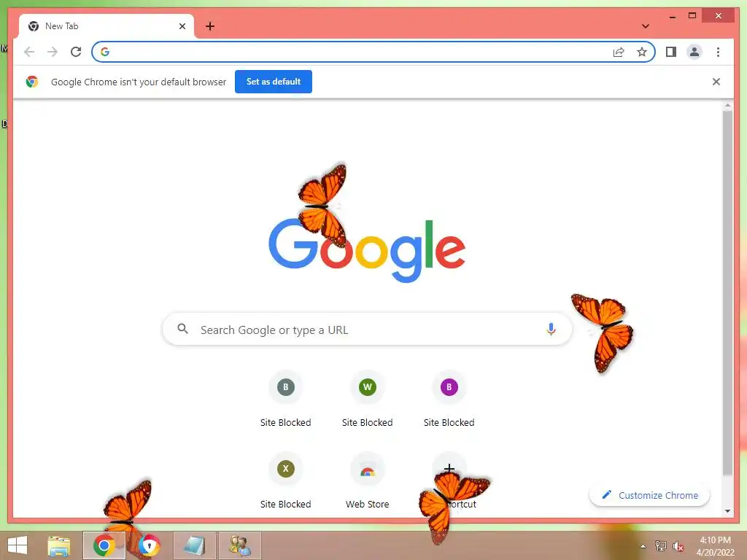Open the side panel

pos(671,52)
